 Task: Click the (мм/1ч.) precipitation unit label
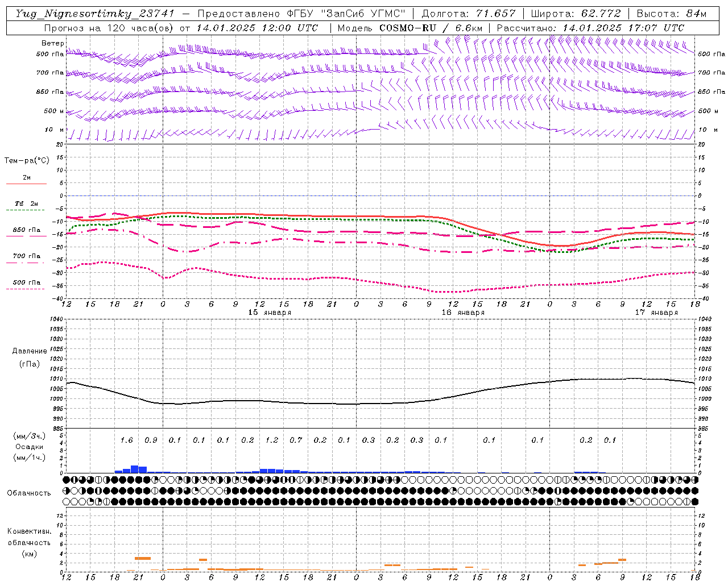pyautogui.click(x=31, y=458)
